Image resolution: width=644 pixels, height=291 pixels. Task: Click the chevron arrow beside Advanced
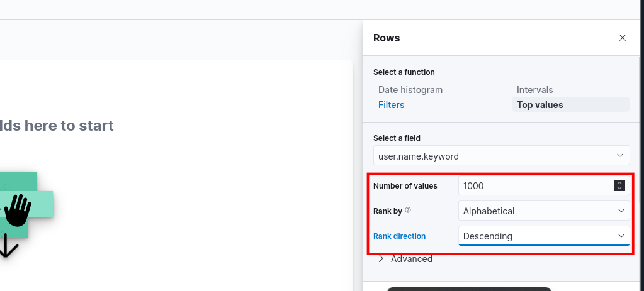[381, 259]
